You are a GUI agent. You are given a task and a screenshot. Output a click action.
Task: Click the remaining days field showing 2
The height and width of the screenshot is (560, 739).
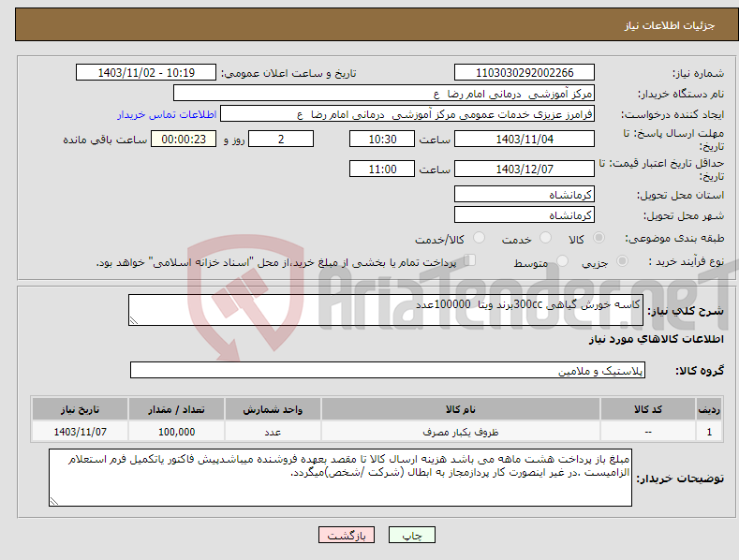(x=281, y=139)
